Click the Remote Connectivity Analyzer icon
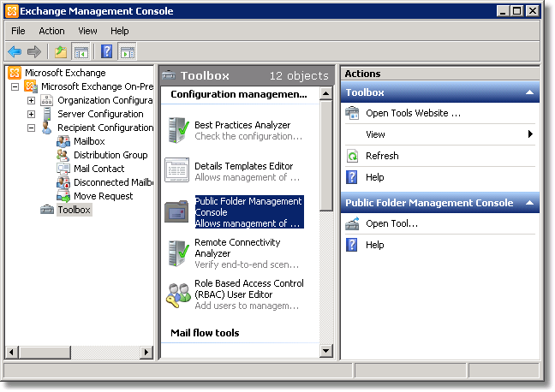The height and width of the screenshot is (392, 555). click(178, 253)
